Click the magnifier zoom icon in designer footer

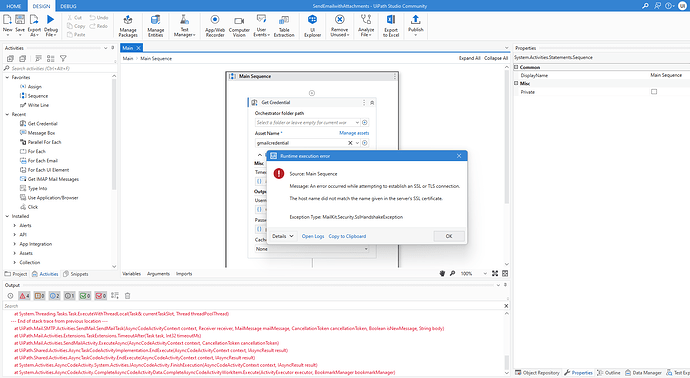click(x=452, y=273)
